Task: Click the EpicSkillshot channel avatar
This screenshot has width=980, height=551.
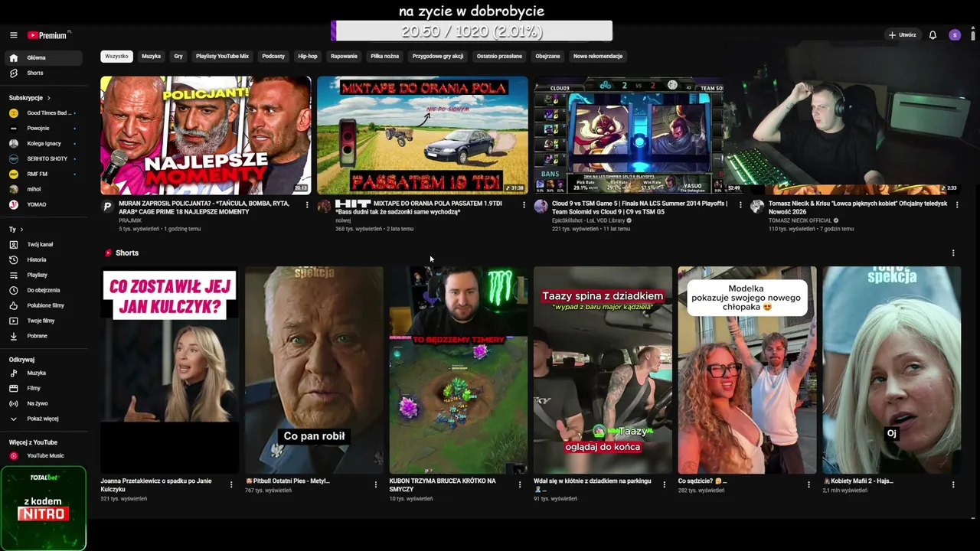Action: [541, 207]
